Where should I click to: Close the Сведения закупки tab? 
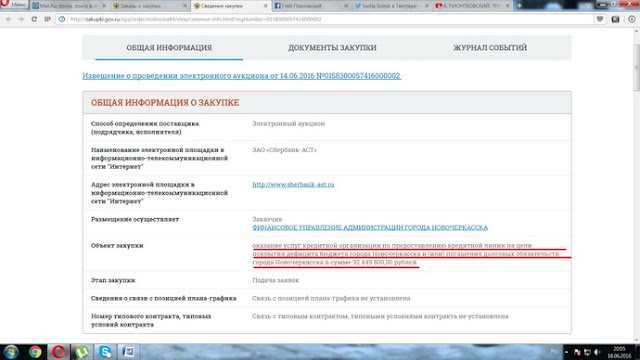266,6
